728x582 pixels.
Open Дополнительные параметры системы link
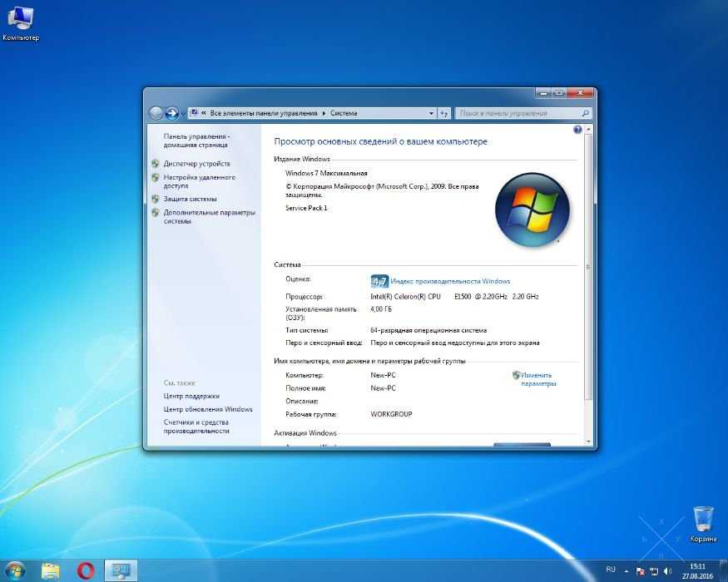pos(209,217)
